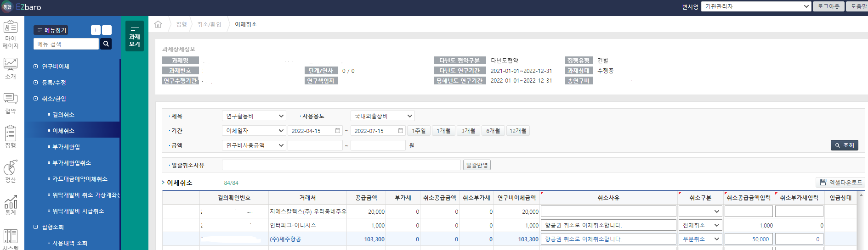Click the 조회 search button
This screenshot has width=868, height=250.
click(845, 145)
